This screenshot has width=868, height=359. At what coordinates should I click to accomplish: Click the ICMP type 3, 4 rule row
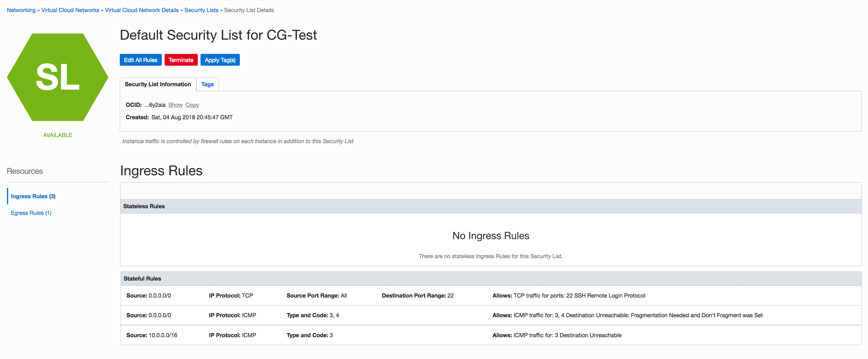click(x=490, y=315)
